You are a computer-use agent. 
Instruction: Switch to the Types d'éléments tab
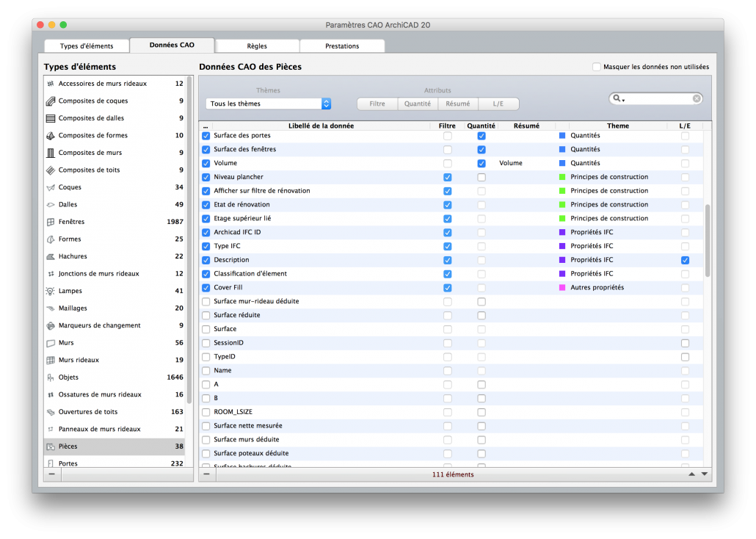pos(87,46)
